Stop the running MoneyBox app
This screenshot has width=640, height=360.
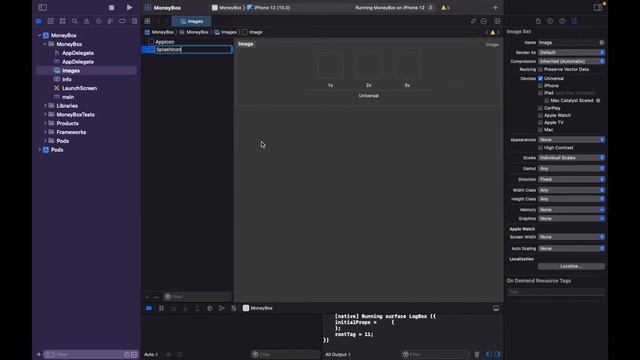click(111, 7)
